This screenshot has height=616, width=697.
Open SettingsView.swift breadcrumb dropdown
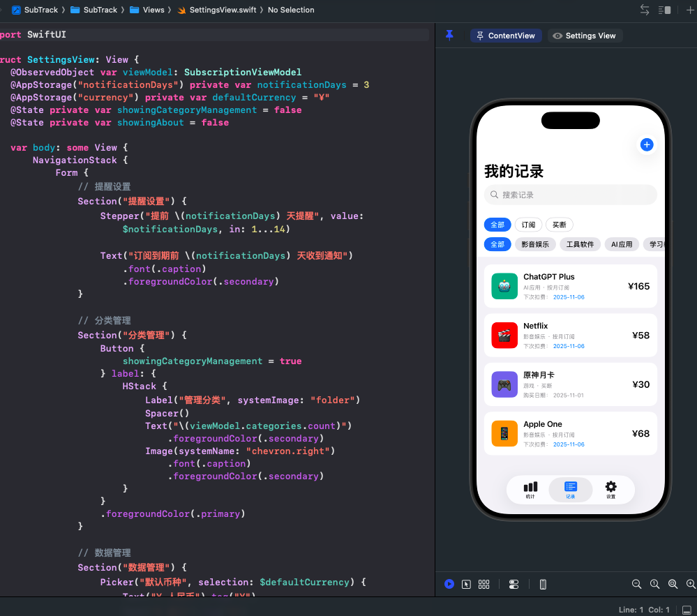point(216,10)
